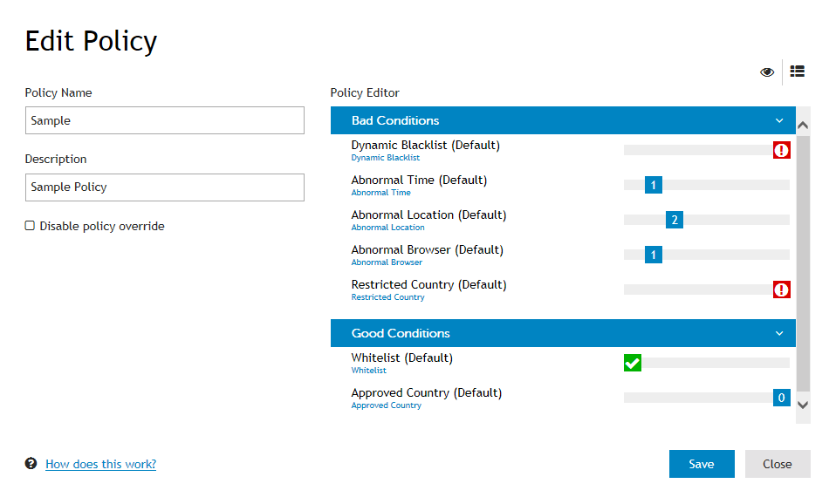Select Abnormal Location slider handle showing 2
This screenshot has height=504, width=836.
[x=675, y=220]
